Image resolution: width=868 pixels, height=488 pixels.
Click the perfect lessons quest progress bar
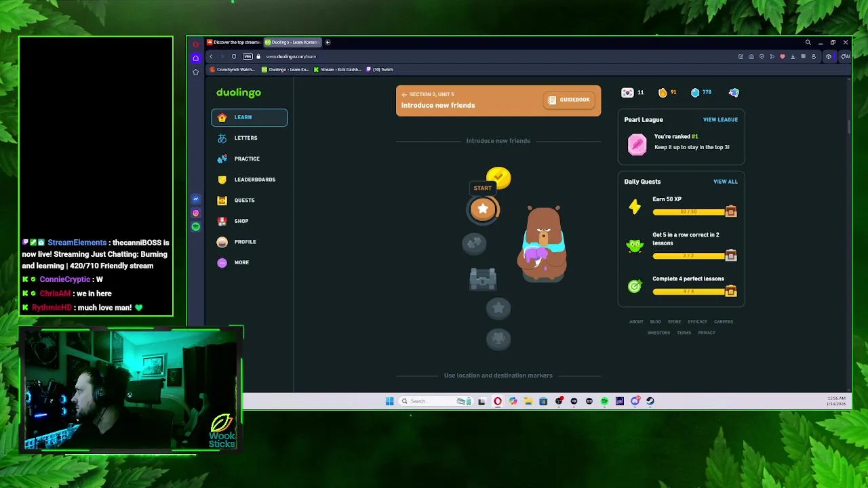[689, 291]
